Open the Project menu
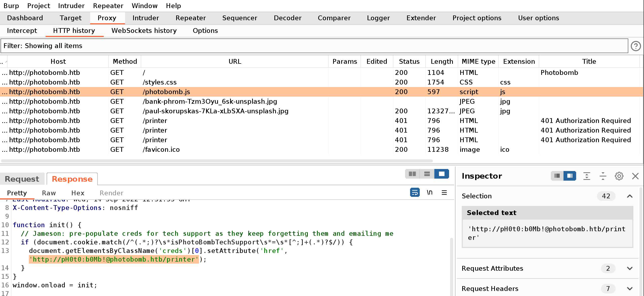Viewport: 644px width, 296px height. [39, 6]
